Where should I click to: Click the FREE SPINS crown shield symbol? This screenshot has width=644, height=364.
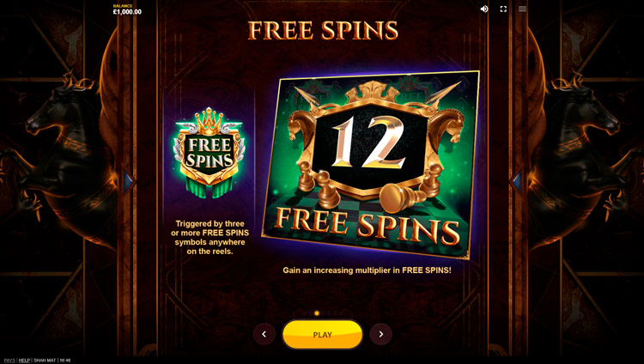coord(210,153)
